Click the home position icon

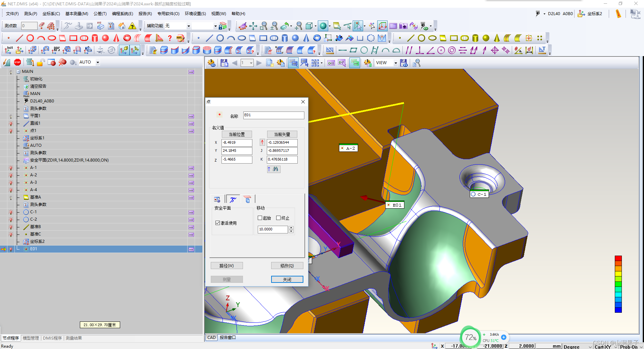pyautogui.click(x=122, y=26)
